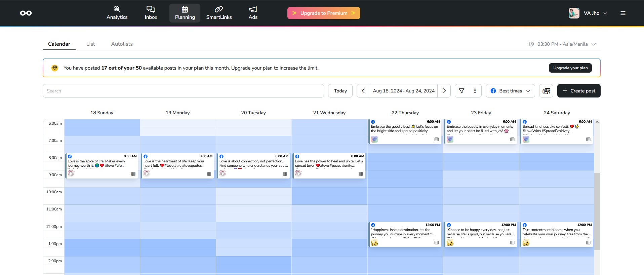Click image thumbnail on Thursday 6:00 AM post
Image resolution: width=644 pixels, height=275 pixels.
pyautogui.click(x=374, y=139)
